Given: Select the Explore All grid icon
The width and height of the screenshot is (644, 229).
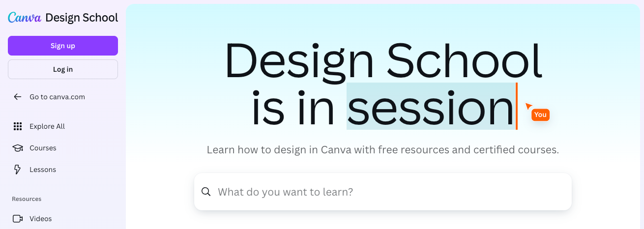Looking at the screenshot, I should pos(18,126).
